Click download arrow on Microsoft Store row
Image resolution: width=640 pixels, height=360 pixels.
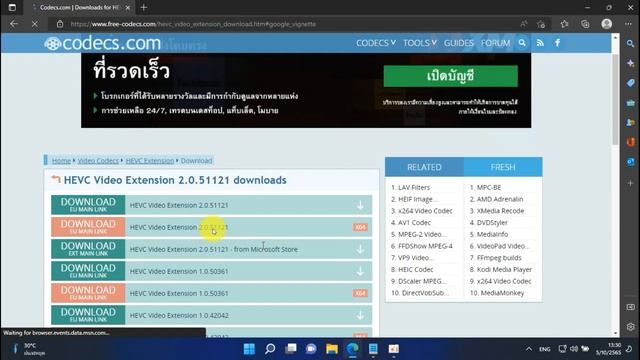[360, 249]
